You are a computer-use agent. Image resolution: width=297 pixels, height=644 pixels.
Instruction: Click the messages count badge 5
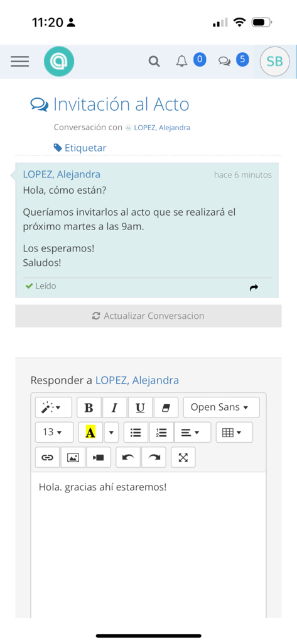click(242, 60)
